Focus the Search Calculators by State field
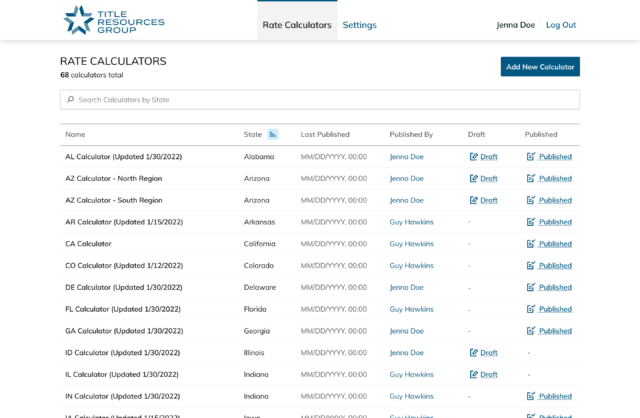Viewport: 640px width, 418px height. (x=320, y=100)
